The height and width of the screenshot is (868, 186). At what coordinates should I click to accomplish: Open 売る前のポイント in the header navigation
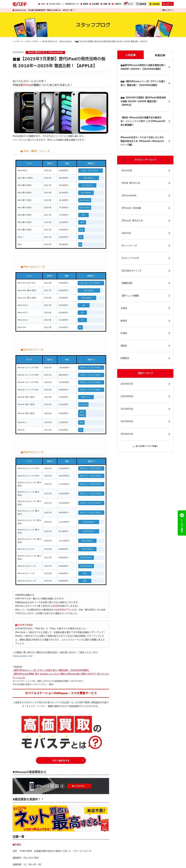[x=71, y=4]
